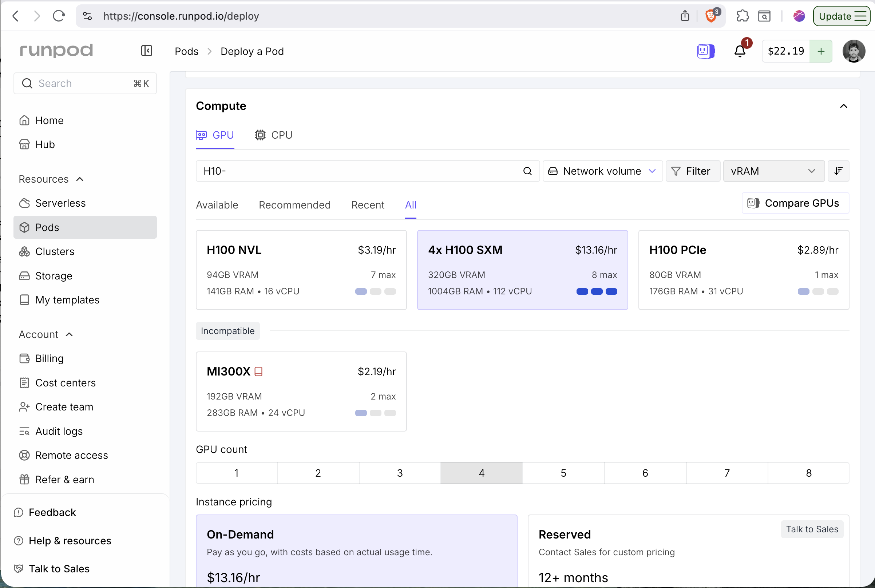The width and height of the screenshot is (875, 588).
Task: Open the user avatar menu
Action: point(854,51)
